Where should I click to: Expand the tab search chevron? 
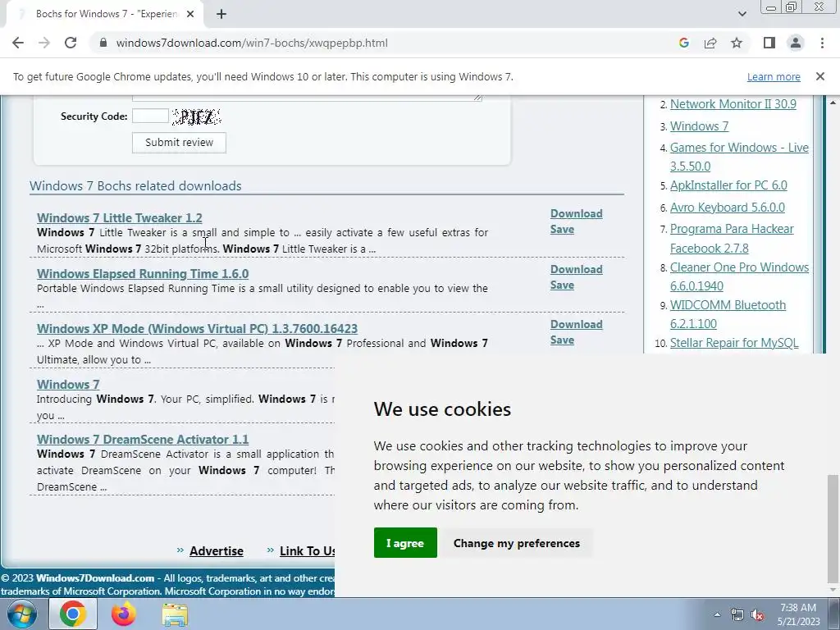(x=742, y=14)
